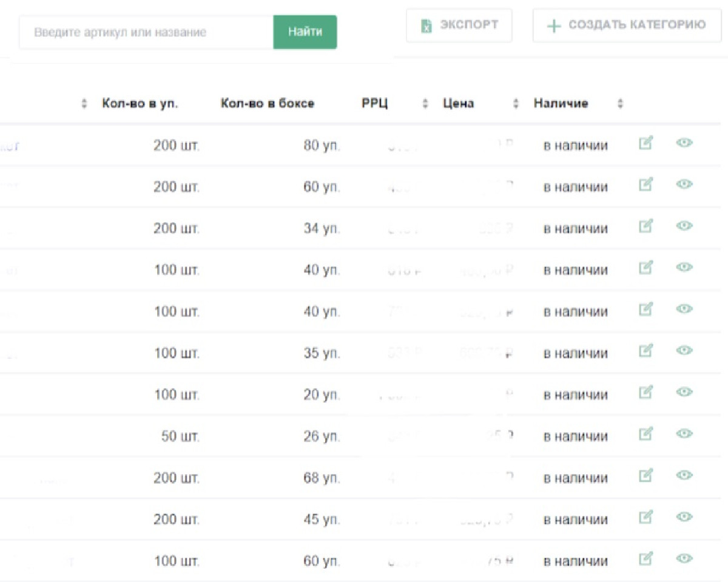Edit the row with 68 уп.

click(x=646, y=476)
